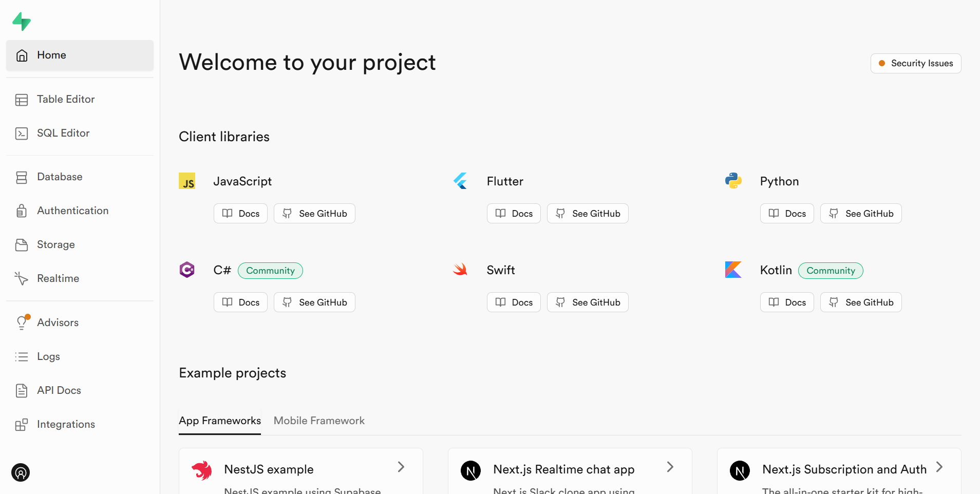Open the Supabase logo home page
The width and height of the screenshot is (980, 494).
point(22,22)
